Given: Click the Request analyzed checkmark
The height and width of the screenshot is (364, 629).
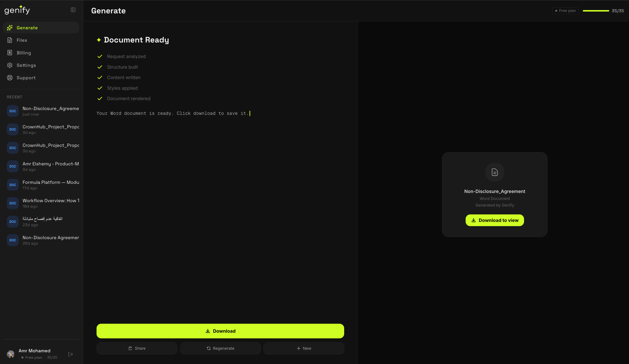Looking at the screenshot, I should coord(100,56).
